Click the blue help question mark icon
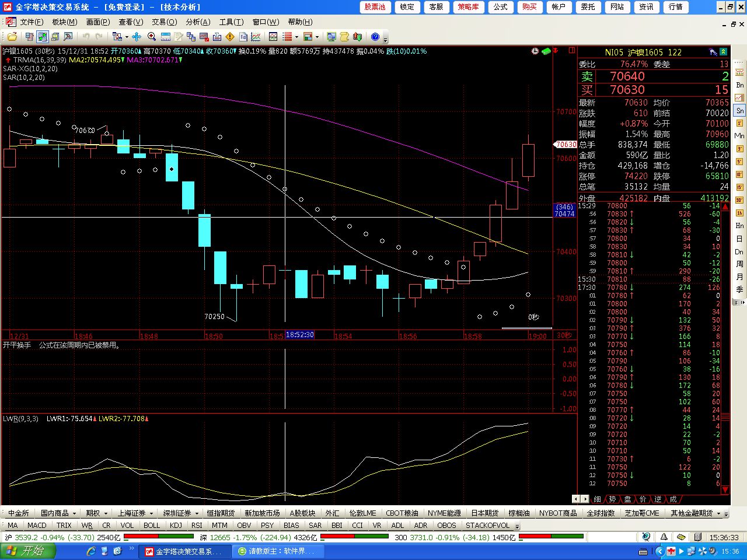747x560 pixels. coord(375,37)
